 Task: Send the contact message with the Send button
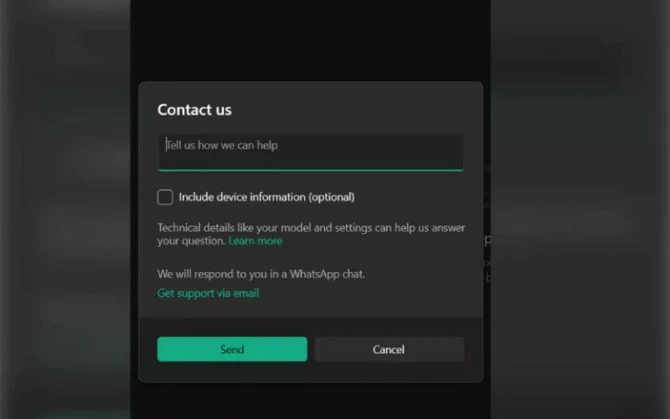(232, 349)
